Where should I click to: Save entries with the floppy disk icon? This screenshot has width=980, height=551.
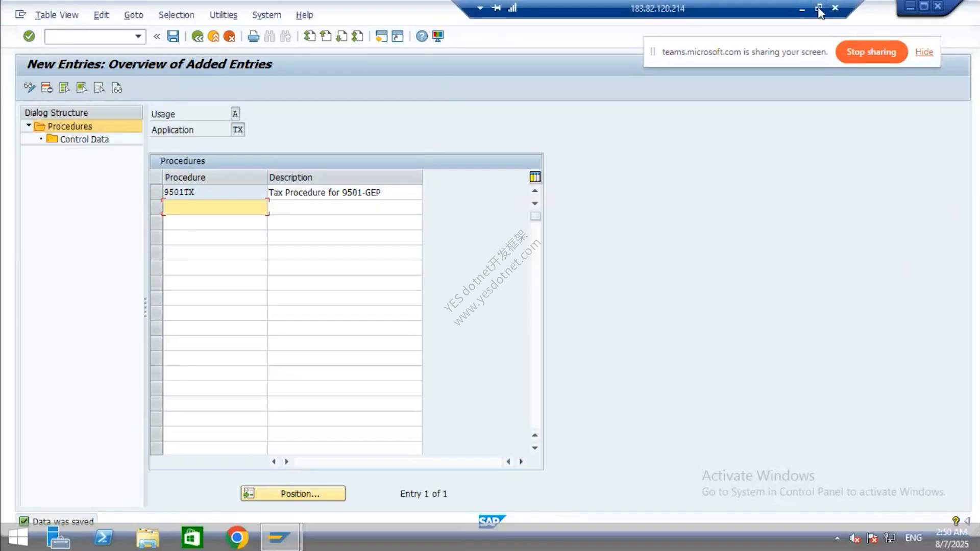(x=173, y=36)
